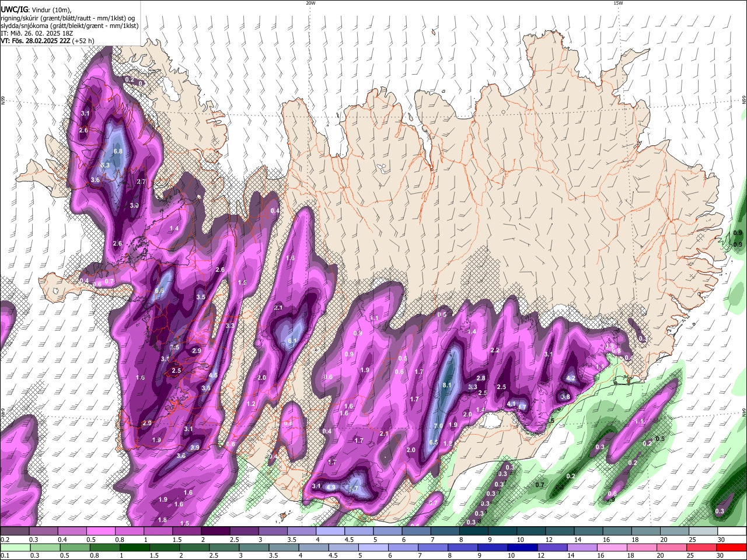Click the red swatch ending the lower legend row
This screenshot has width=747, height=560.
pyautogui.click(x=731, y=547)
